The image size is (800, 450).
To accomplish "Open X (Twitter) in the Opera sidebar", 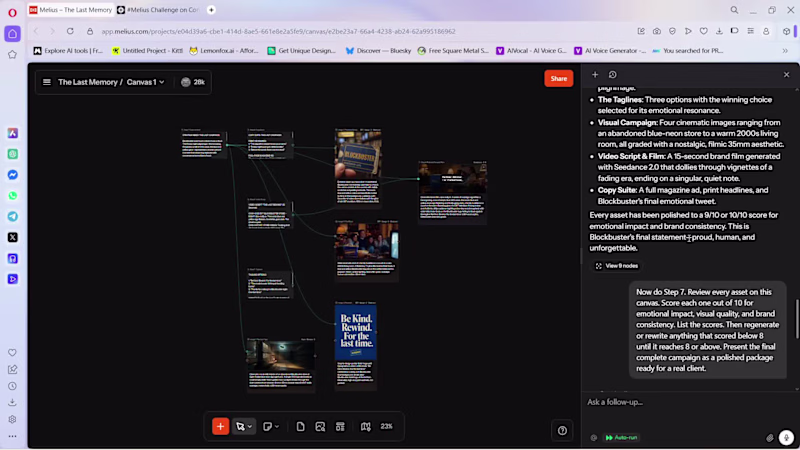I will pos(13,237).
